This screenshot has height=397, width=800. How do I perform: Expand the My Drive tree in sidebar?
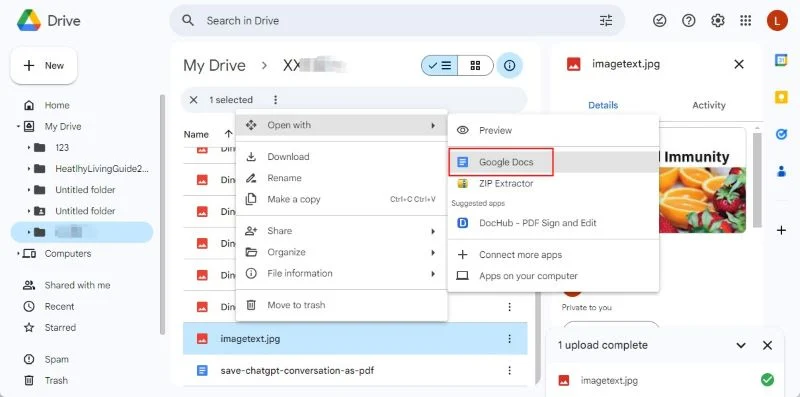click(18, 127)
